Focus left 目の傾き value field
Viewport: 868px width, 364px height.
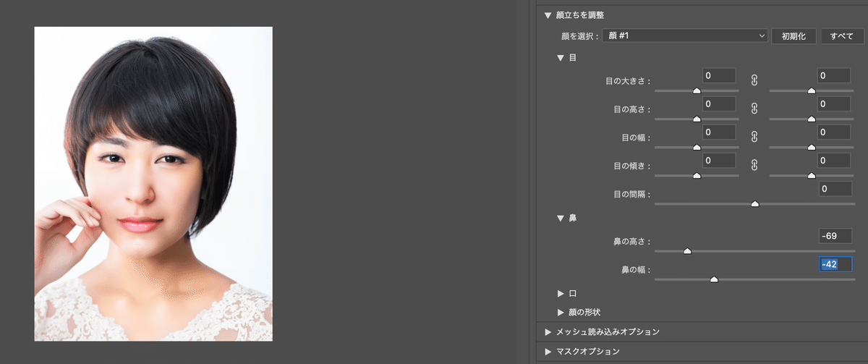719,160
